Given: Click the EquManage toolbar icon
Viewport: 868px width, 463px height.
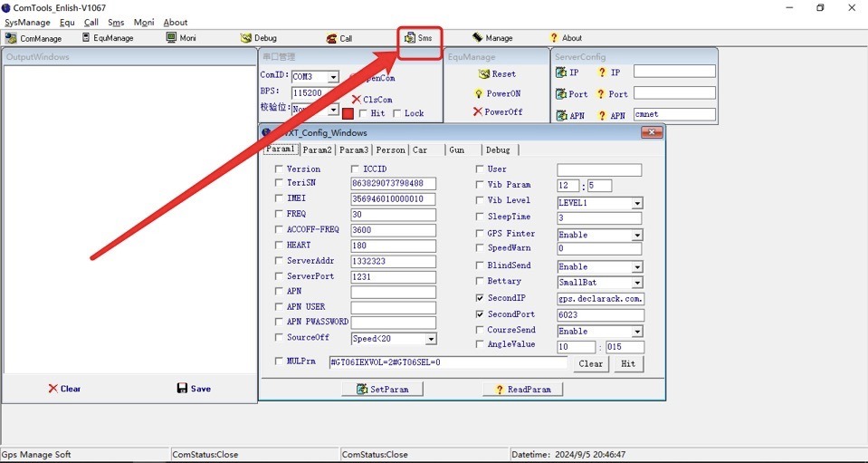Looking at the screenshot, I should pos(86,38).
